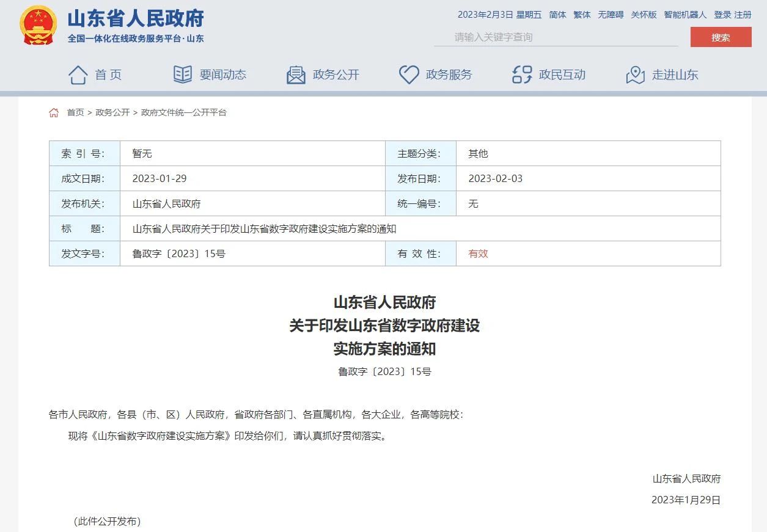The width and height of the screenshot is (767, 532).
Task: Click the interaction icon beside 政民互动
Action: [522, 75]
